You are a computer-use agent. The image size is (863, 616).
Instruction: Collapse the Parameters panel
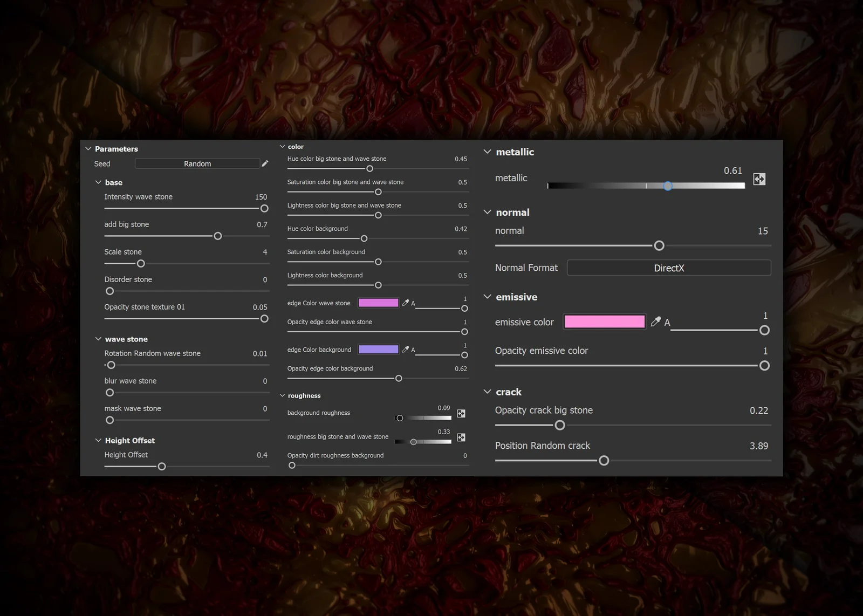pyautogui.click(x=88, y=148)
